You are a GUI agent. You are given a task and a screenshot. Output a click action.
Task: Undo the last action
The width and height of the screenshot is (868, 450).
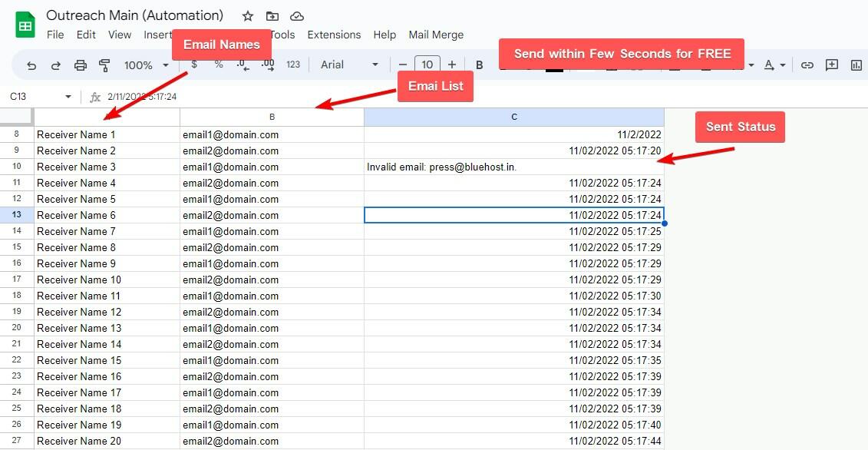31,65
